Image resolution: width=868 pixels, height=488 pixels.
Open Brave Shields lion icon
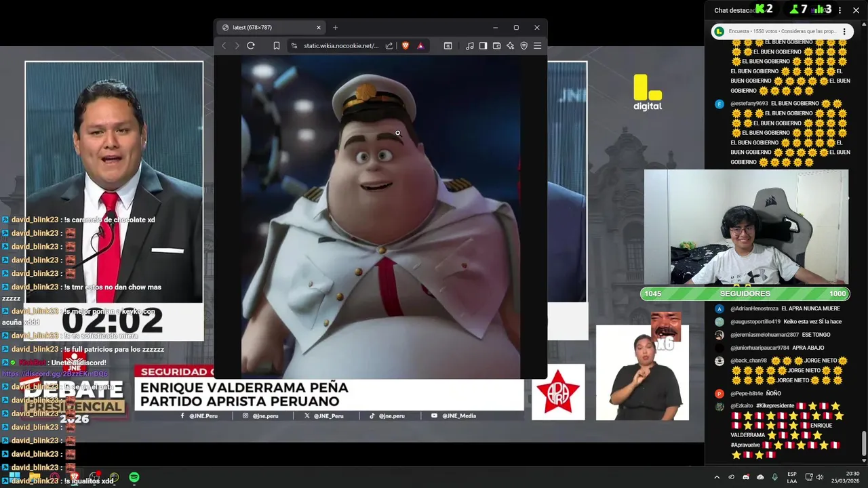[x=406, y=45]
